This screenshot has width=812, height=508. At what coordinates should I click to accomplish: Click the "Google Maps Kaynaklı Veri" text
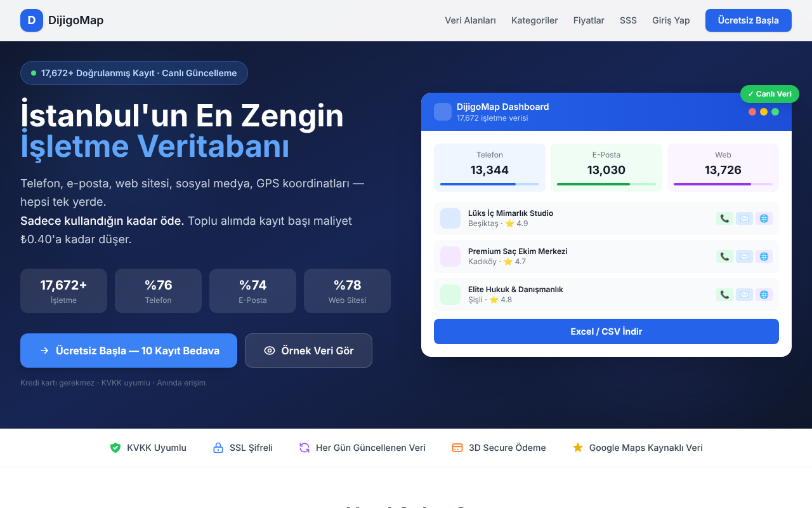[646, 448]
